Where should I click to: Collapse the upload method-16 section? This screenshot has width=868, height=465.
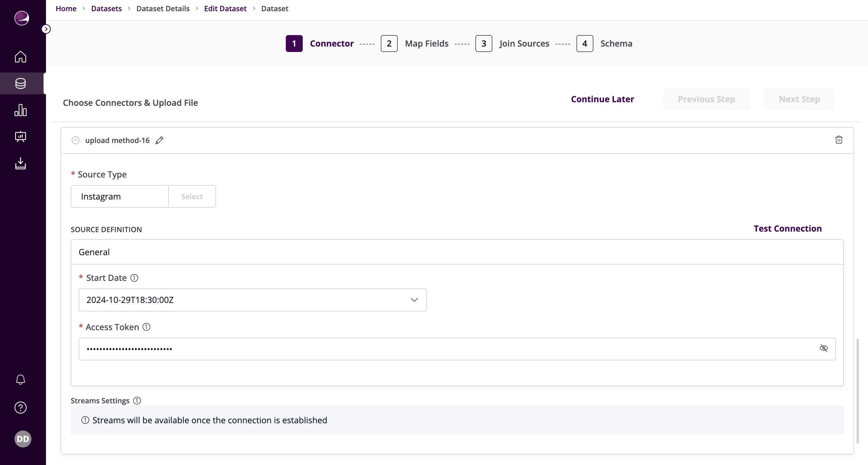[76, 140]
